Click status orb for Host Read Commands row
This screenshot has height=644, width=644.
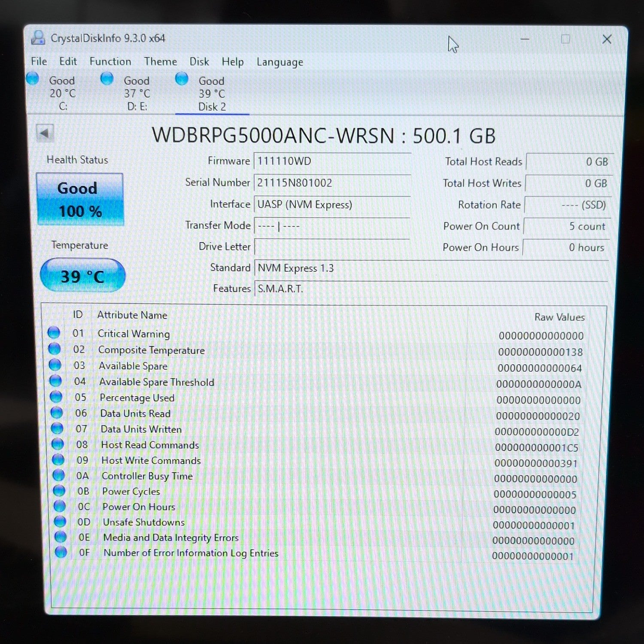(x=58, y=444)
